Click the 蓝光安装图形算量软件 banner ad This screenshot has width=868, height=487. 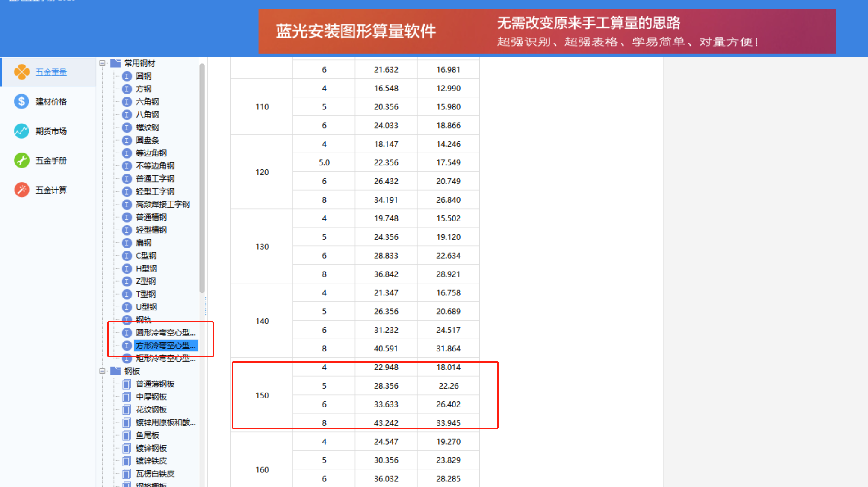tap(547, 32)
